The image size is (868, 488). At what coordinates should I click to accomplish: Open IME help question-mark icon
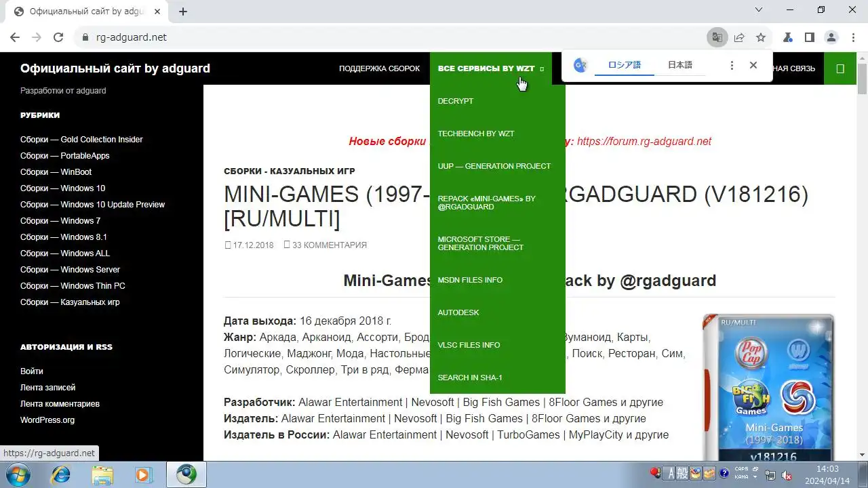(724, 473)
